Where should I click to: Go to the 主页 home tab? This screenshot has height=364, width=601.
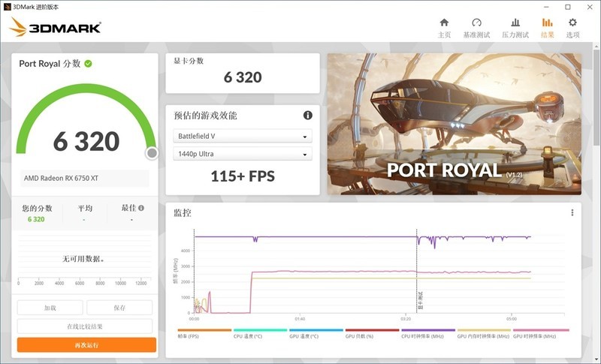click(444, 29)
